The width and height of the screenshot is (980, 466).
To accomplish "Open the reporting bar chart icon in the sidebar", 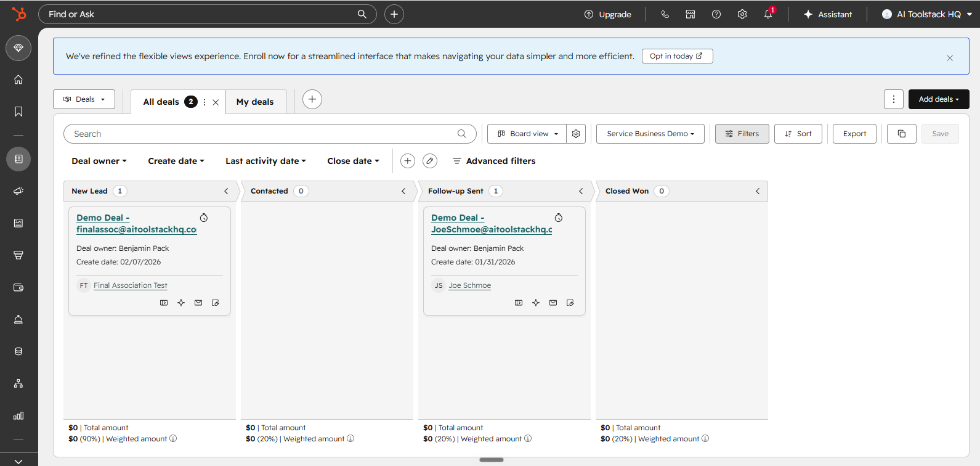I will tap(18, 415).
